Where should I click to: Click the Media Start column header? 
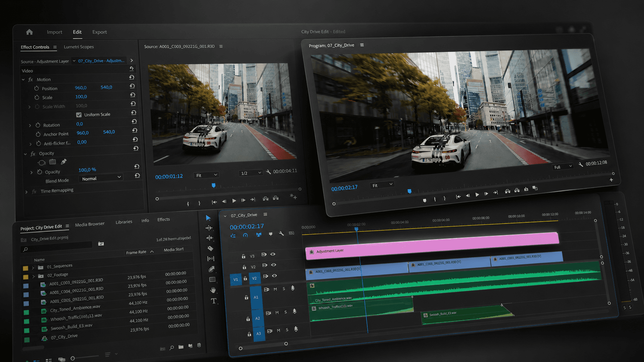174,250
